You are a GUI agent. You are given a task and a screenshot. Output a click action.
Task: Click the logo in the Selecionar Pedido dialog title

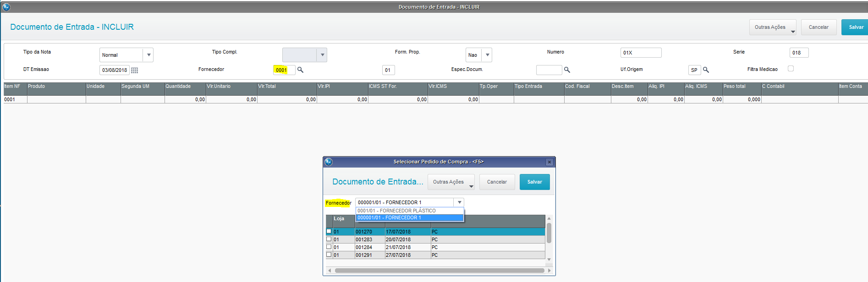coord(329,162)
